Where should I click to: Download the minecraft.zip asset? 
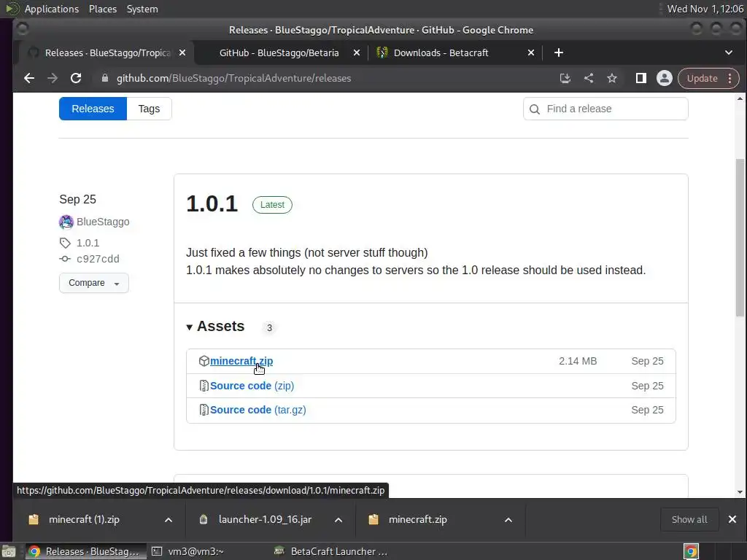tap(241, 361)
